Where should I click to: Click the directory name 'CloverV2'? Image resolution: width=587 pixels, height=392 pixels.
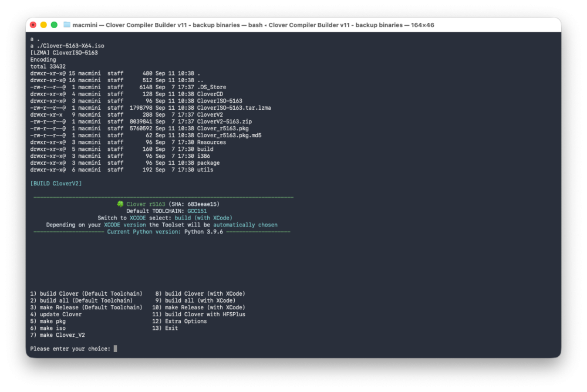coord(210,114)
